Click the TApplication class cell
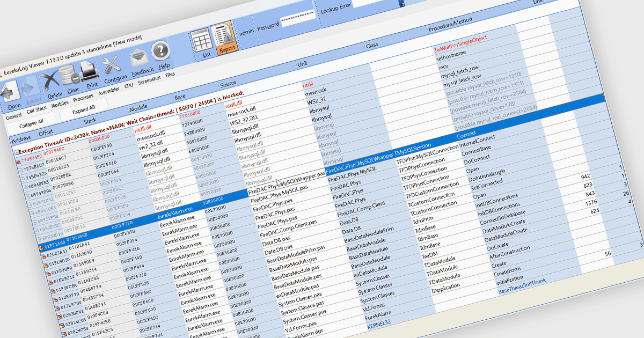Viewport: 644px width, 338px height. point(445,289)
